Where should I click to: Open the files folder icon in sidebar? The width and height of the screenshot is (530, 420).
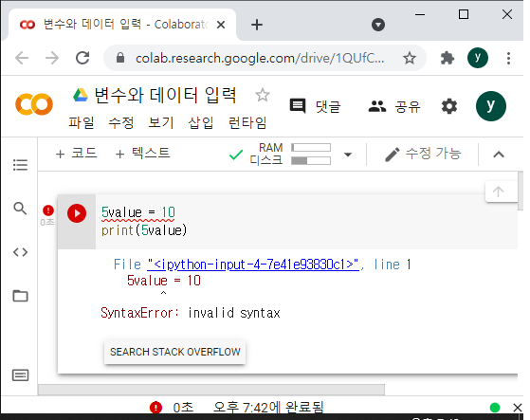point(20,296)
